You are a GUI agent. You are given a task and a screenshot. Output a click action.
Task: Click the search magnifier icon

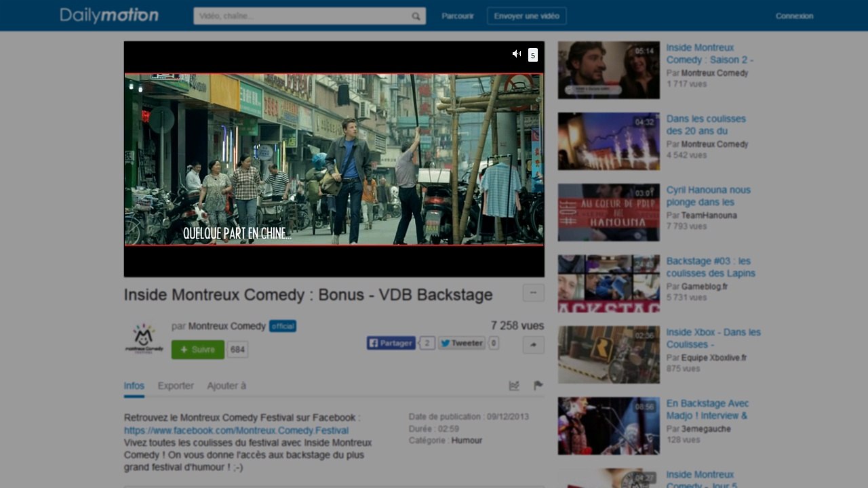click(x=416, y=16)
